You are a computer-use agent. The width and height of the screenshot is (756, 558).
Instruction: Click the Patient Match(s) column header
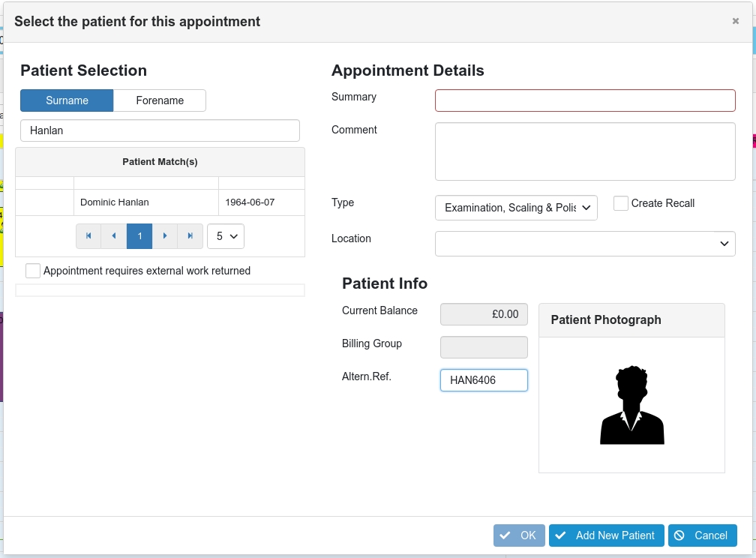coord(160,161)
